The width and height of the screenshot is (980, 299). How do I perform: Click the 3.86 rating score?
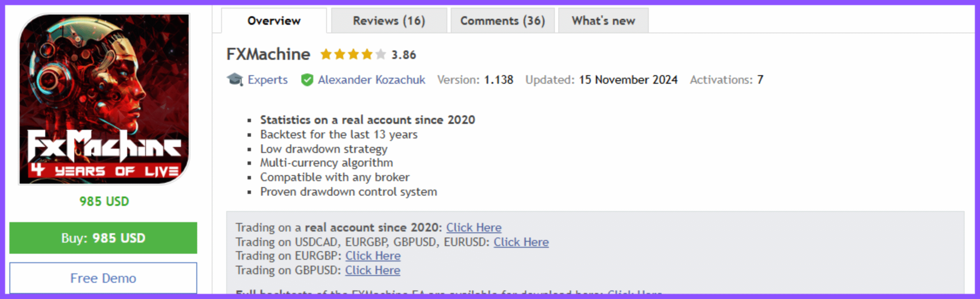403,55
